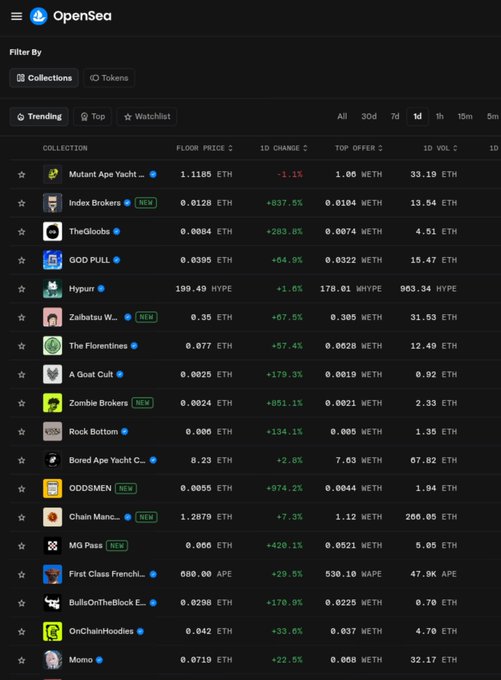
Task: Sort by Floor Price column
Action: [204, 148]
